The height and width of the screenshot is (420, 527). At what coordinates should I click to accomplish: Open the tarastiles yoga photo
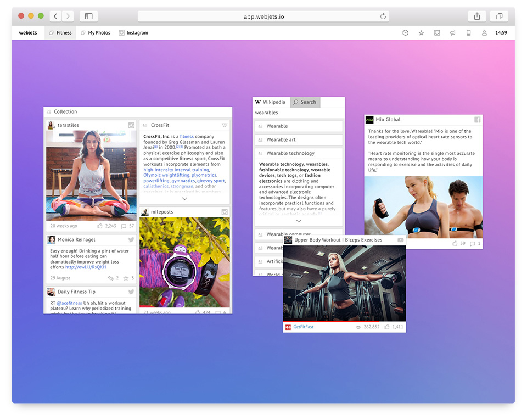91,175
